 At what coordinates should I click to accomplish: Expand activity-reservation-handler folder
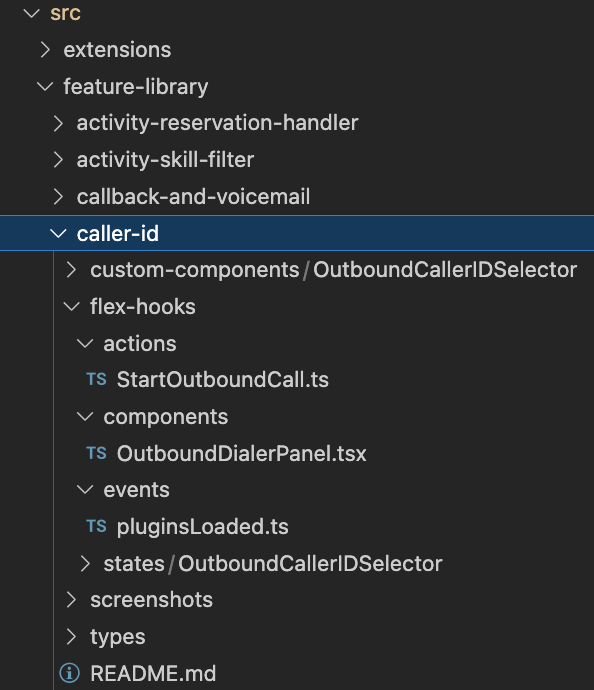[x=58, y=123]
